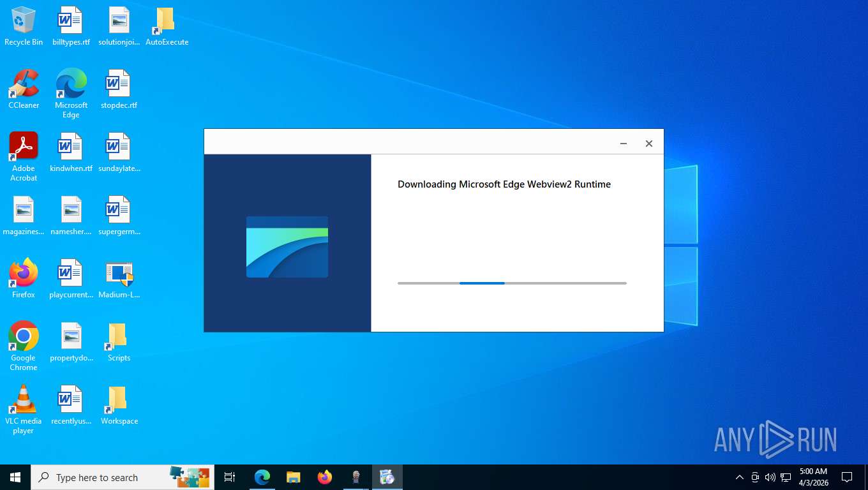Launch VLC media player shortcut
Viewport: 868px width, 490px height.
(x=24, y=410)
